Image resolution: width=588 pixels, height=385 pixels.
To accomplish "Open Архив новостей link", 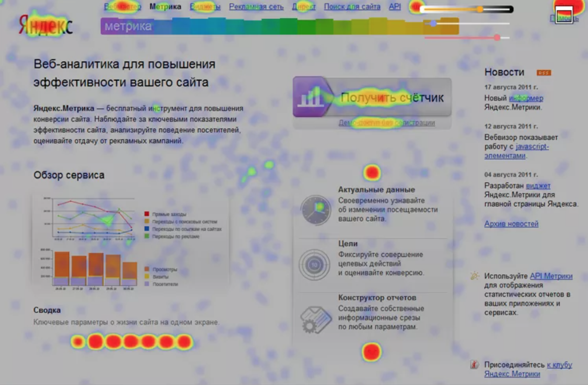I will [511, 224].
